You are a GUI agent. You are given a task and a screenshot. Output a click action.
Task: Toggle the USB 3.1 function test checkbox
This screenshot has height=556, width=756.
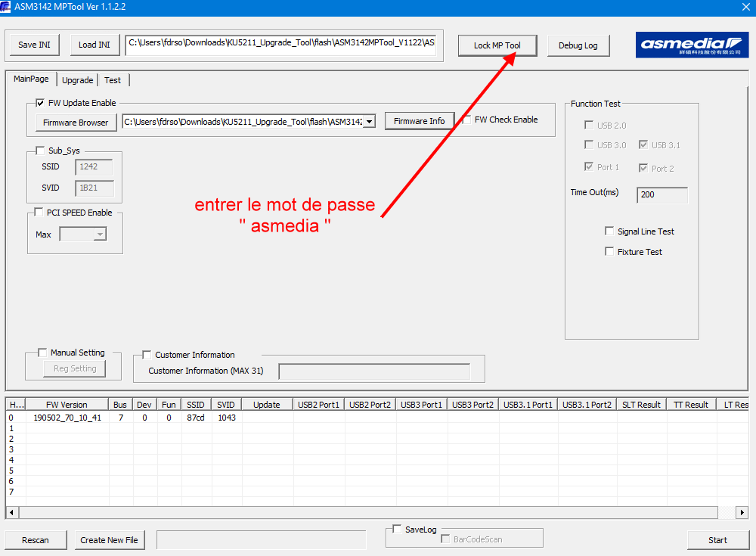[643, 144]
